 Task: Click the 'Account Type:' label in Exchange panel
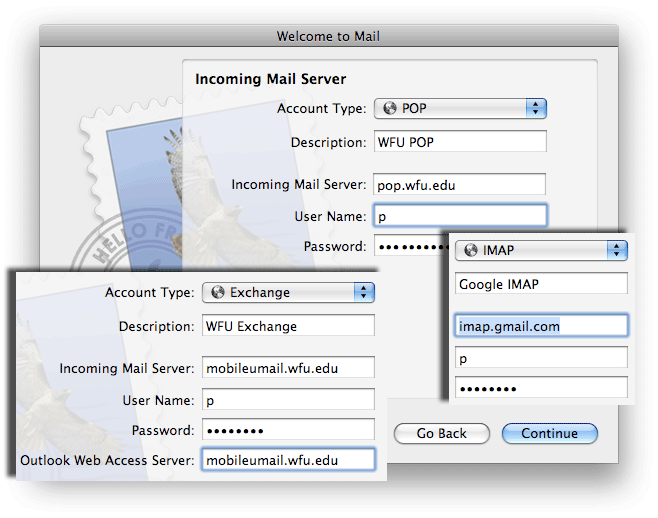tap(150, 292)
